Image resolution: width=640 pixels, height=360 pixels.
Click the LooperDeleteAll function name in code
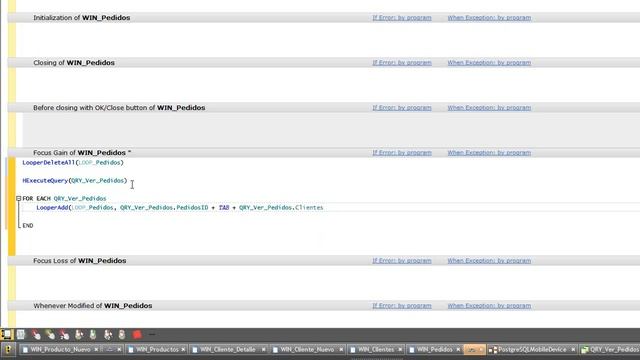pos(49,162)
